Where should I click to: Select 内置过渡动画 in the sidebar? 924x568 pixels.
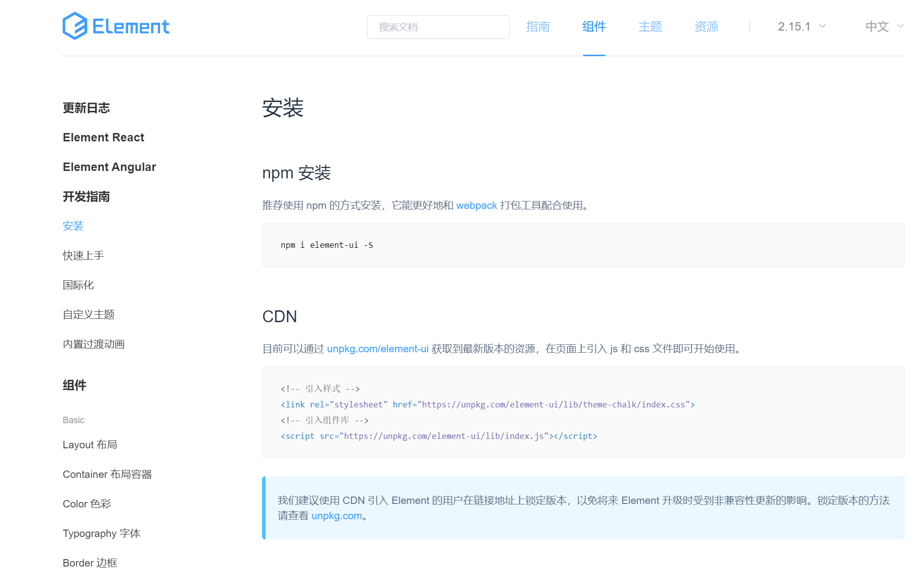[x=94, y=344]
